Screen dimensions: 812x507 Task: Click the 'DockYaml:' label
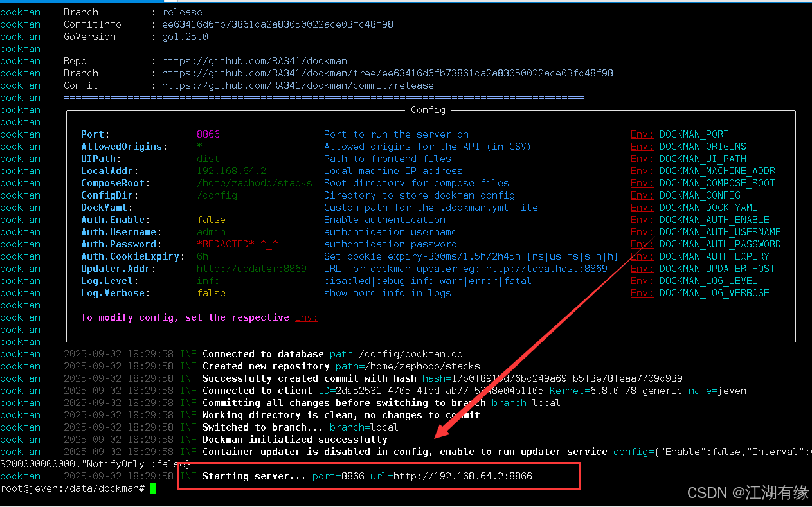tap(107, 208)
